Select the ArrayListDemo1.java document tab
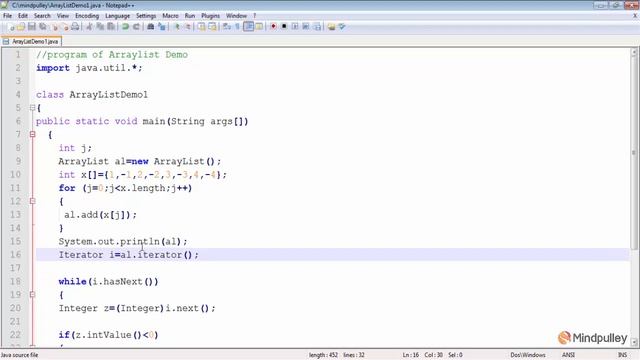Viewport: 640px width, 360px height. (31, 41)
